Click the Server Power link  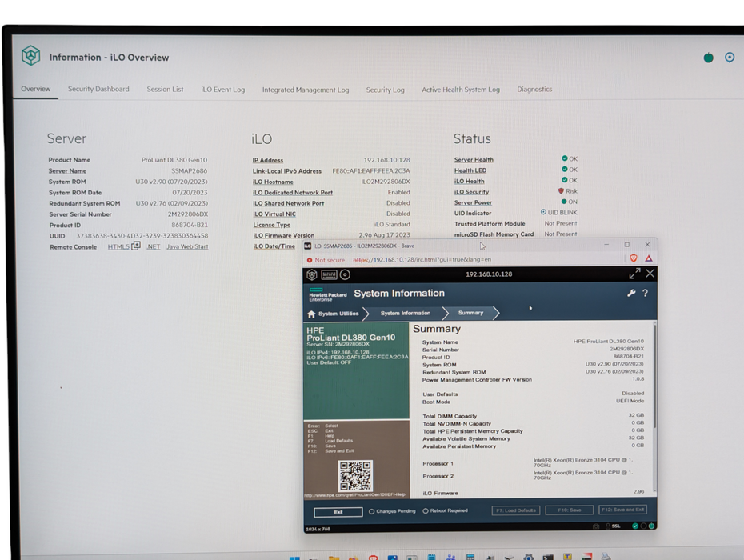(473, 202)
